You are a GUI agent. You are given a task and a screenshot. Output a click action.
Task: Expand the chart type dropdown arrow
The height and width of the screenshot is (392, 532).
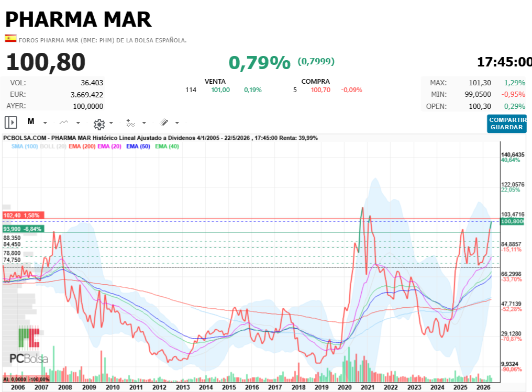78,123
